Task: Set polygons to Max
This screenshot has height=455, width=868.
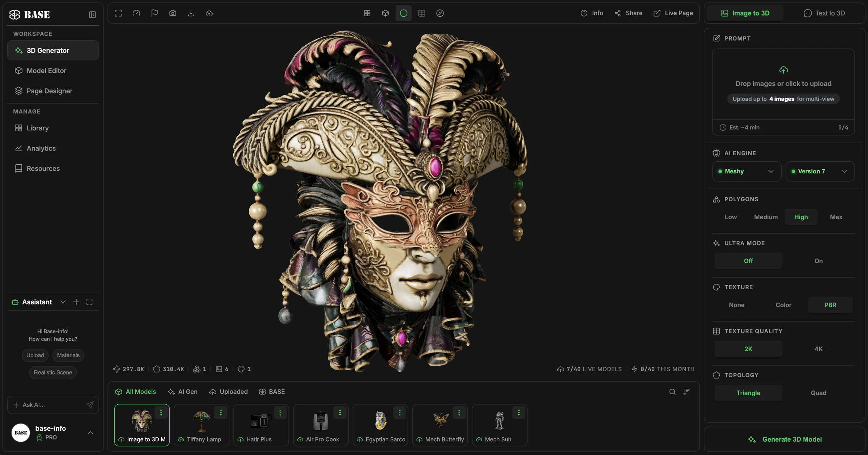Action: point(836,217)
